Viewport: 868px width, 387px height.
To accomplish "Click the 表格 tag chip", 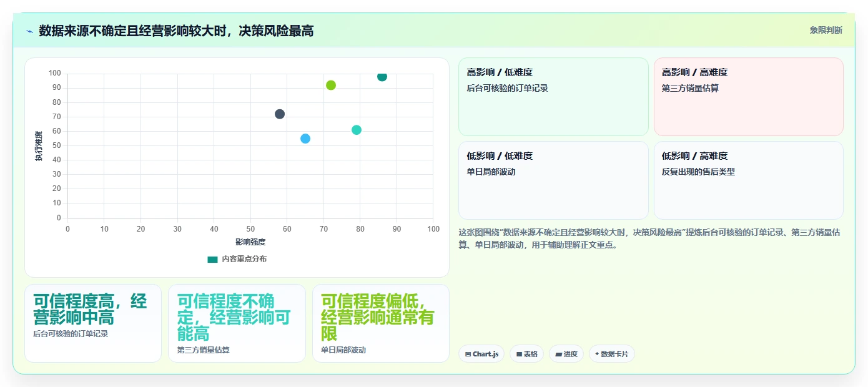I will click(527, 354).
